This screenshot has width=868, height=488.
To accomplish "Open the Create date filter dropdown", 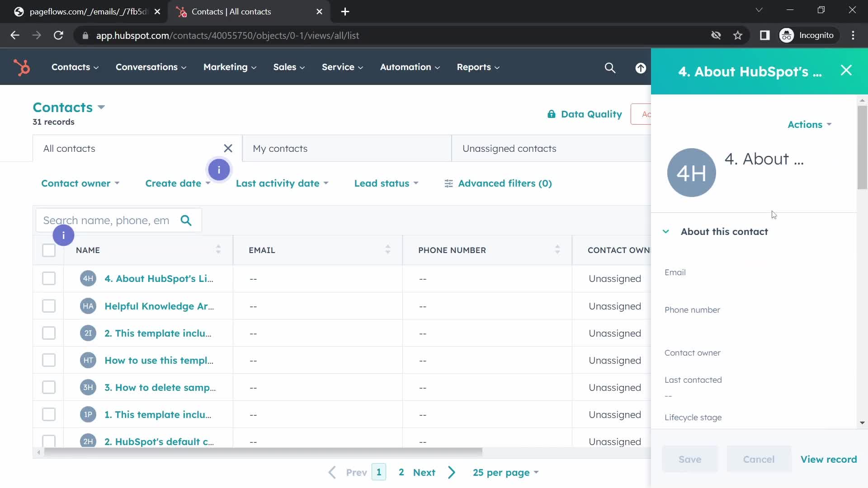I will point(178,183).
